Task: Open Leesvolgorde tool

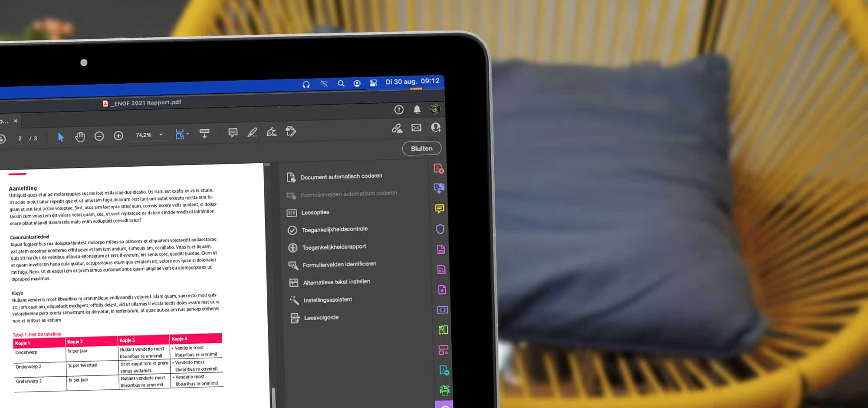Action: [315, 318]
